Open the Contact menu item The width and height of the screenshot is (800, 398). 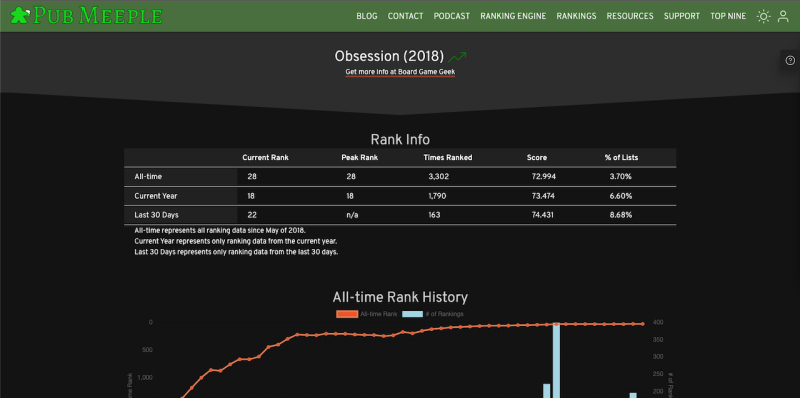[405, 16]
